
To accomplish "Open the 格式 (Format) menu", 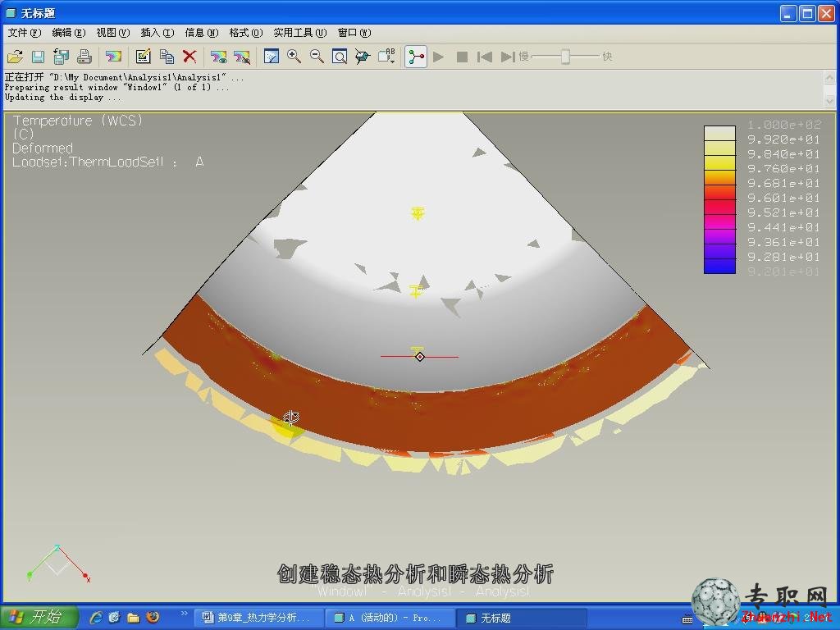I will (246, 33).
